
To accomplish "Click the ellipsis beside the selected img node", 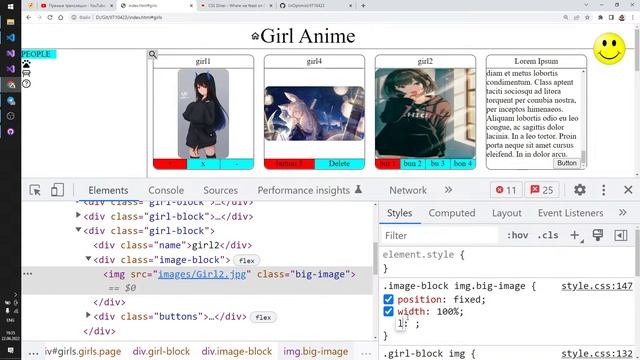I will coord(28,274).
